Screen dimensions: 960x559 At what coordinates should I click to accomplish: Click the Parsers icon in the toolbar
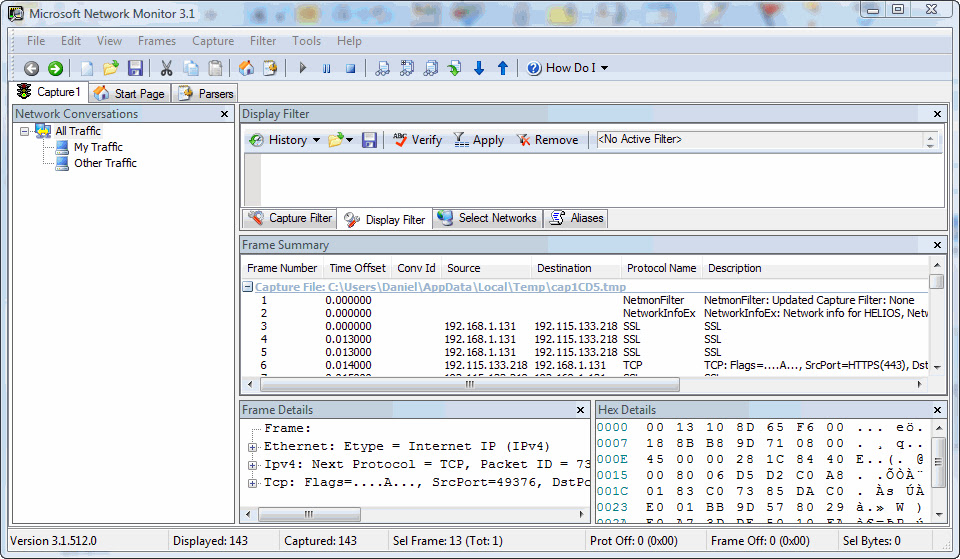(270, 68)
